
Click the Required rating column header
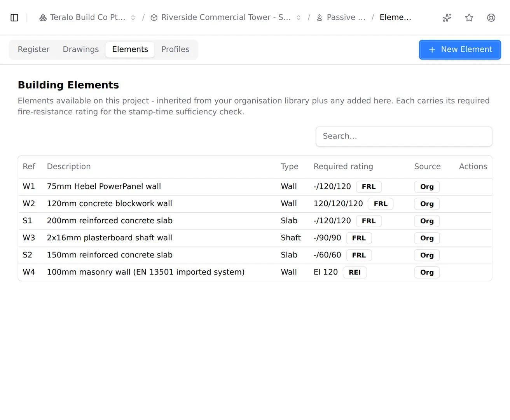343,166
